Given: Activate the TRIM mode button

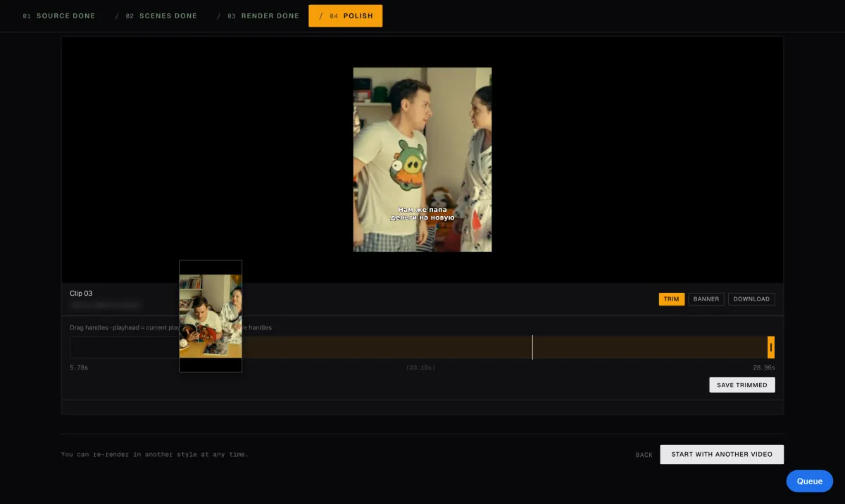Looking at the screenshot, I should [x=672, y=299].
